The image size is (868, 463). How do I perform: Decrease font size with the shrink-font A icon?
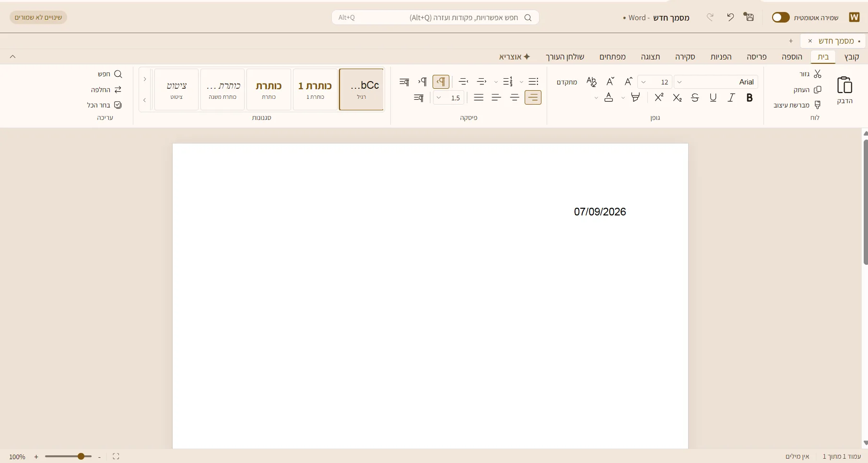pyautogui.click(x=610, y=82)
